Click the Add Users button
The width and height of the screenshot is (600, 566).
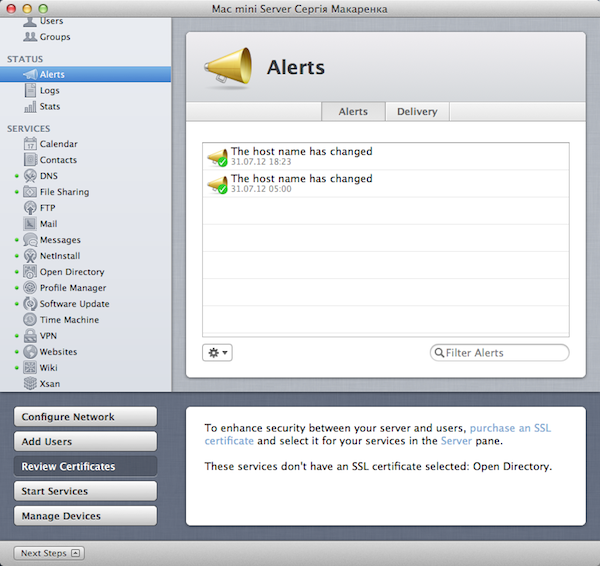[x=85, y=442]
